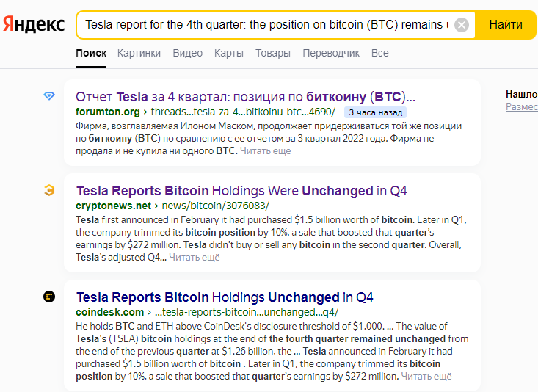
Task: Switch to the Видео tab
Action: [x=188, y=53]
